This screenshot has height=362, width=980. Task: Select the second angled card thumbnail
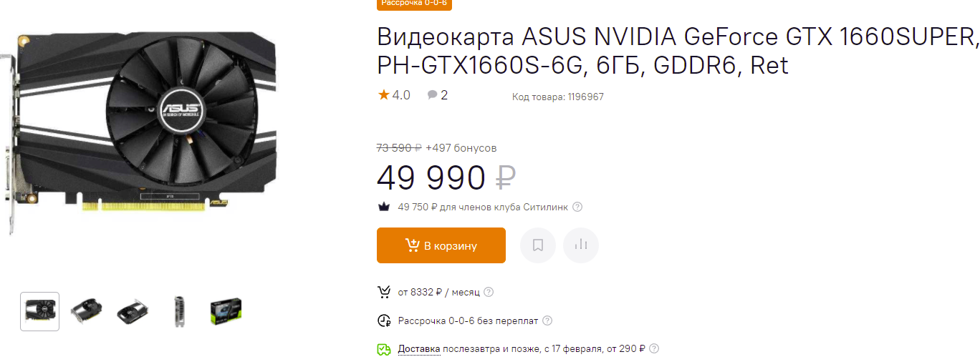[x=87, y=311]
